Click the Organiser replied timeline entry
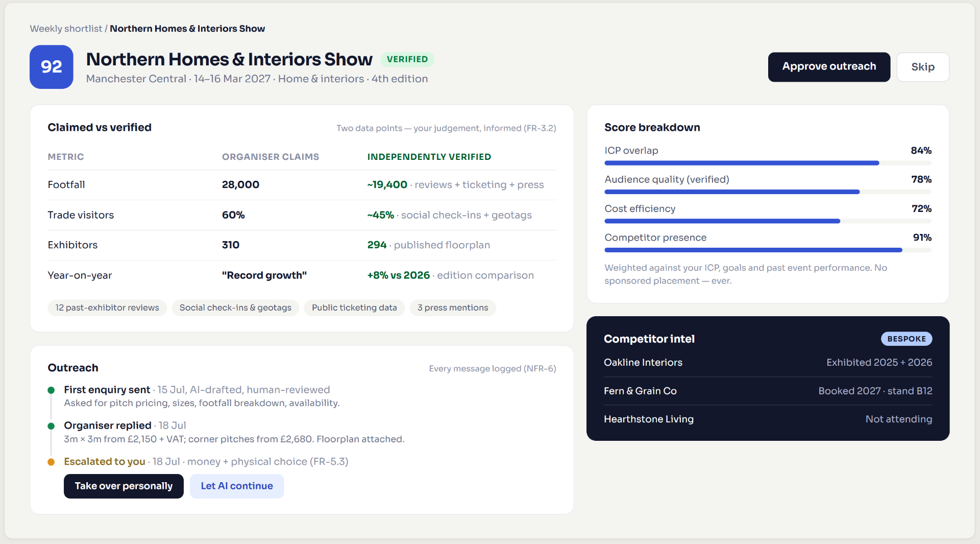This screenshot has width=980, height=544. coord(234,432)
